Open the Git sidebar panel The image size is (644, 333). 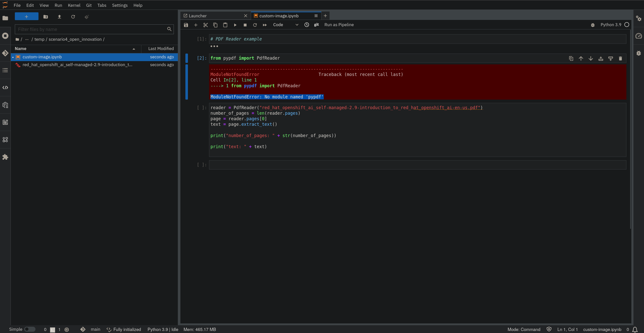coord(5,53)
